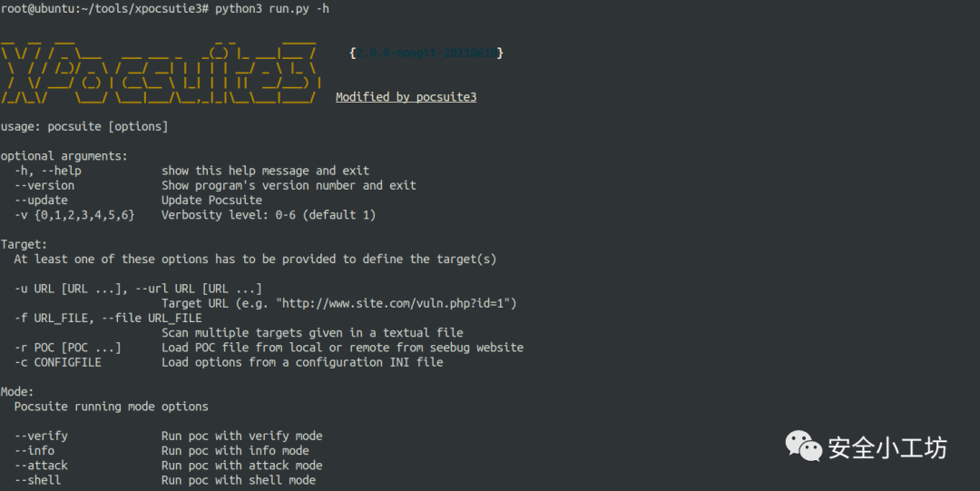The height and width of the screenshot is (491, 980).
Task: Click the -f URL_FILE option line
Action: point(108,318)
